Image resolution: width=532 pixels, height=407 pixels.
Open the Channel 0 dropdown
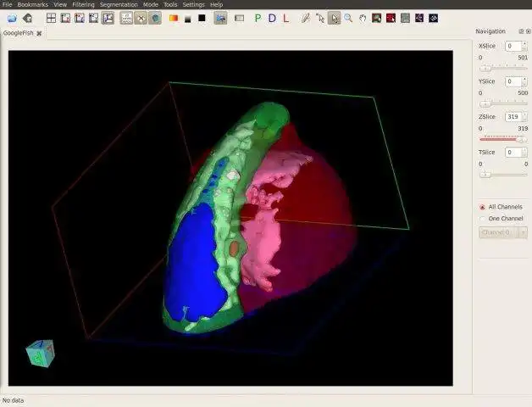(503, 232)
